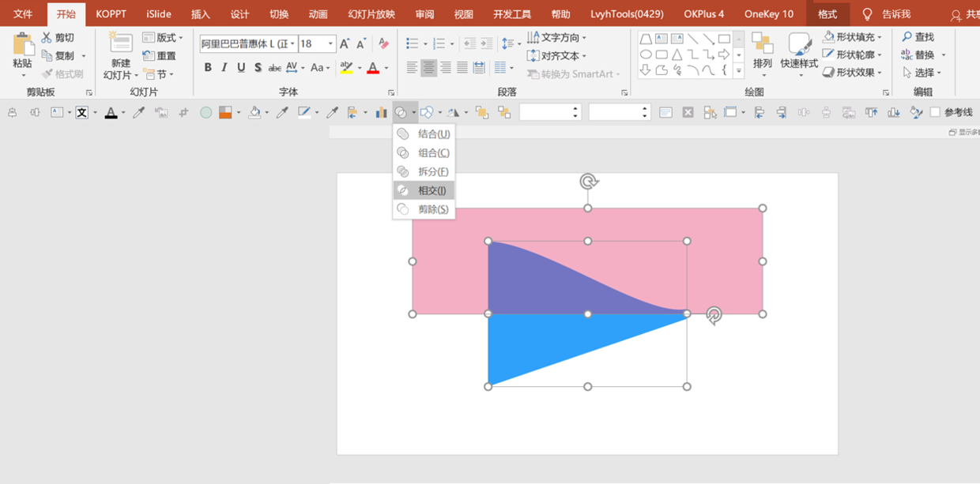Click the 告诉我 tell me lightbulb
The height and width of the screenshot is (484, 980).
(x=867, y=14)
